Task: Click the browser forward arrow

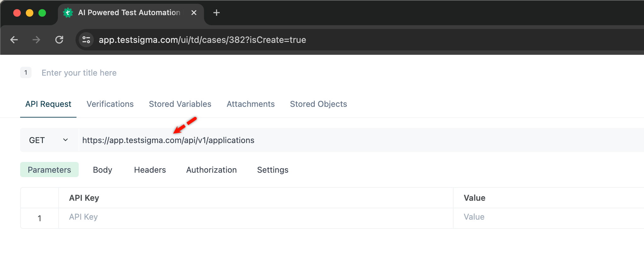Action: point(36,40)
